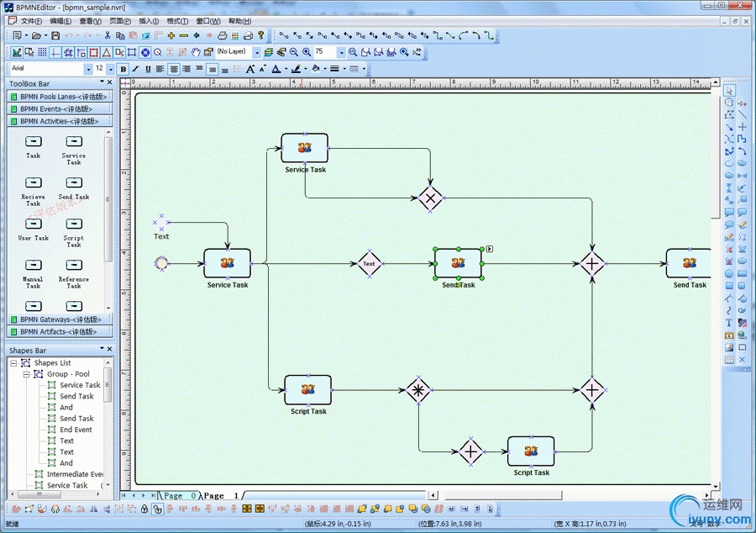This screenshot has height=533, width=756.
Task: Collapse the Shapes List tree node
Action: pyautogui.click(x=14, y=362)
